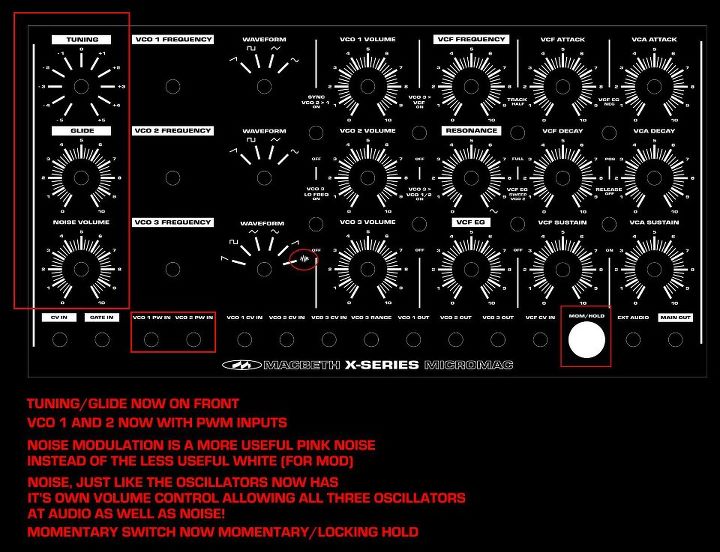
Task: Pick the sine symbol on VCO 2 waveform
Action: pos(294,151)
